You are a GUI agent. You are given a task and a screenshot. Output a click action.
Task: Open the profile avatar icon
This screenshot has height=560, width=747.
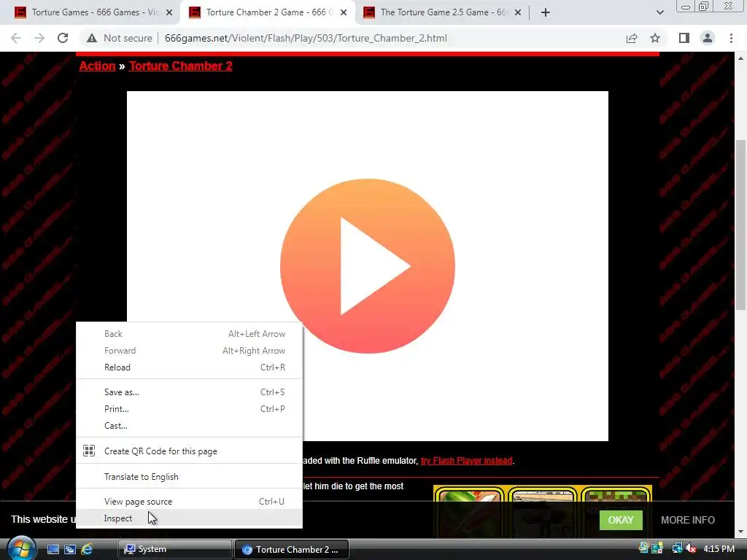[708, 38]
